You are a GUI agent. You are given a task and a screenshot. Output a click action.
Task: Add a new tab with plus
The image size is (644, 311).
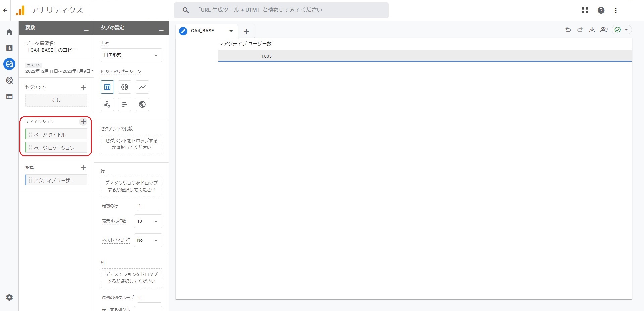(246, 31)
